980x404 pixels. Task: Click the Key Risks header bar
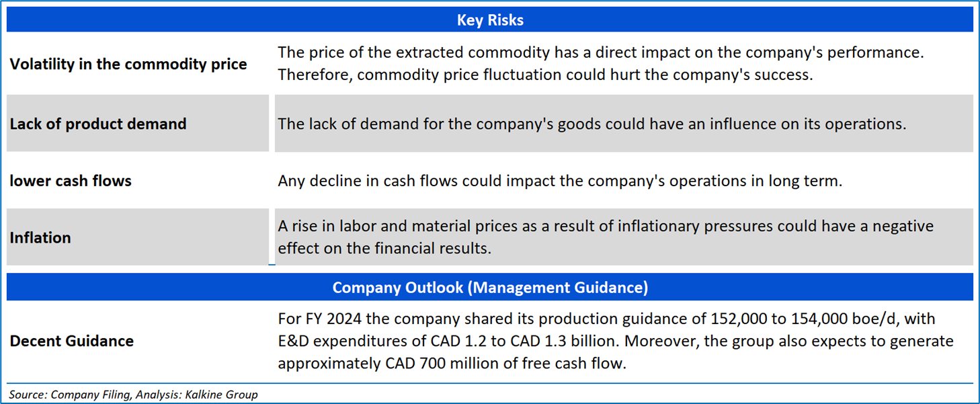(x=489, y=20)
